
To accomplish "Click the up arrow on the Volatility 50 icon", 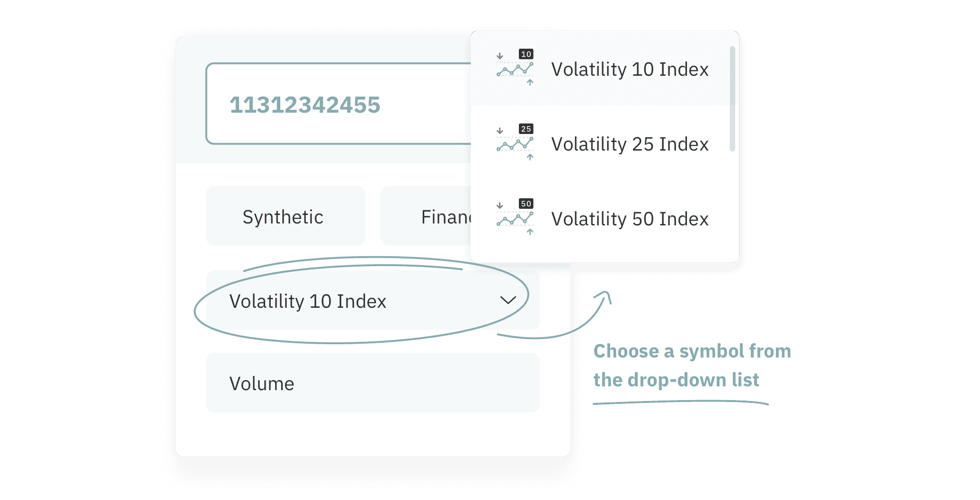I will pos(530,232).
